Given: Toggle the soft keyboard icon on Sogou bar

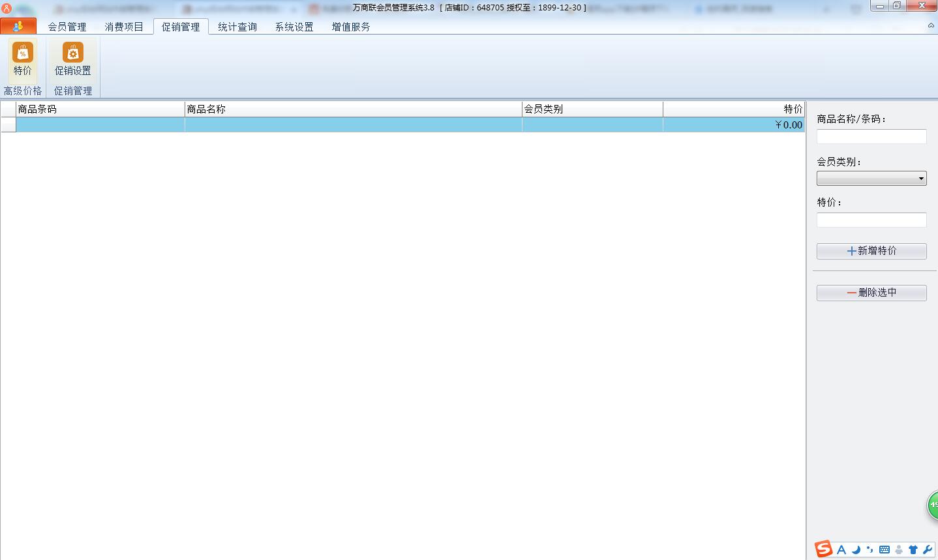Looking at the screenshot, I should click(885, 549).
